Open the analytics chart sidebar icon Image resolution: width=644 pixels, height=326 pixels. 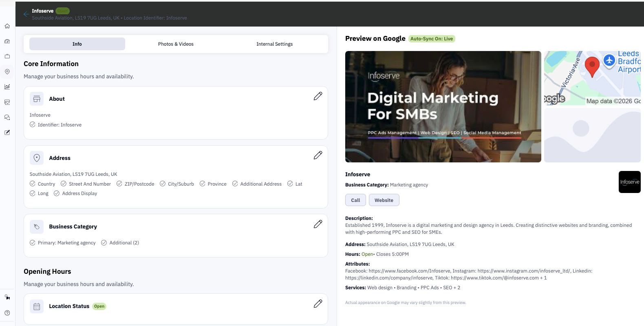7,86
